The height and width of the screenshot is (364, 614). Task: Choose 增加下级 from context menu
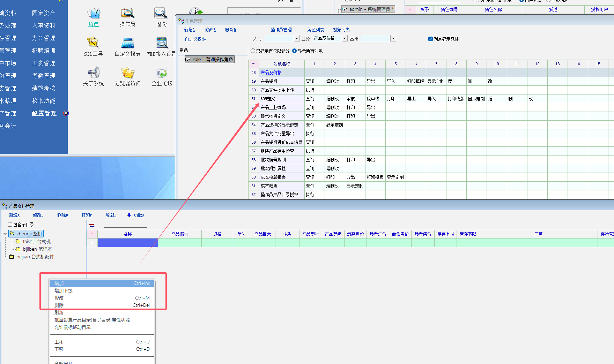coord(64,291)
